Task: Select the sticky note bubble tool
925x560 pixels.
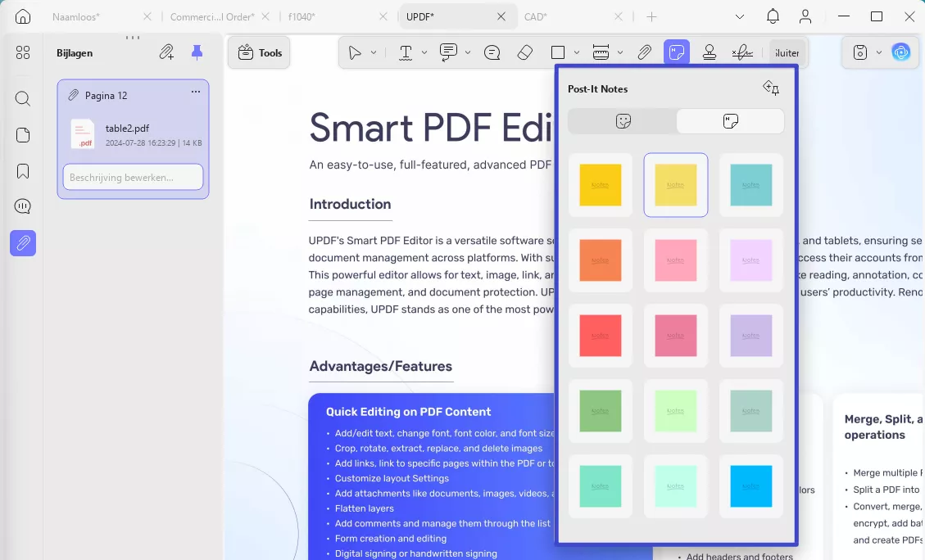Action: coord(492,53)
